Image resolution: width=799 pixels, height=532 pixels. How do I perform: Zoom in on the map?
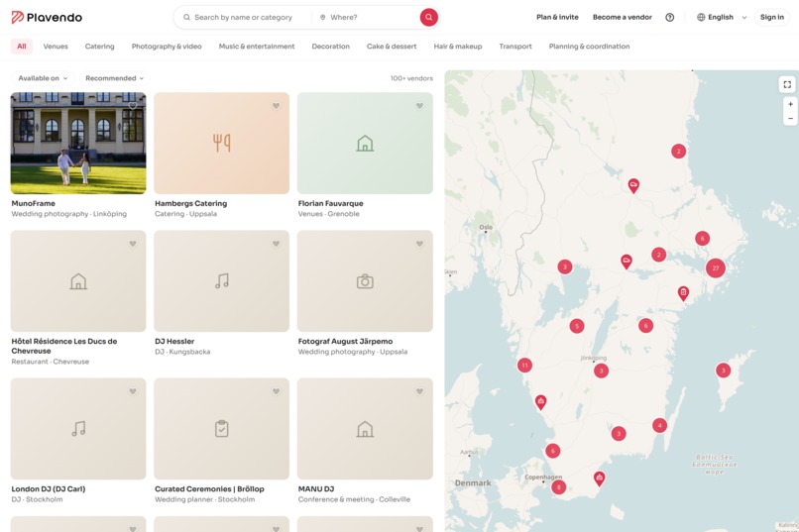pyautogui.click(x=790, y=104)
